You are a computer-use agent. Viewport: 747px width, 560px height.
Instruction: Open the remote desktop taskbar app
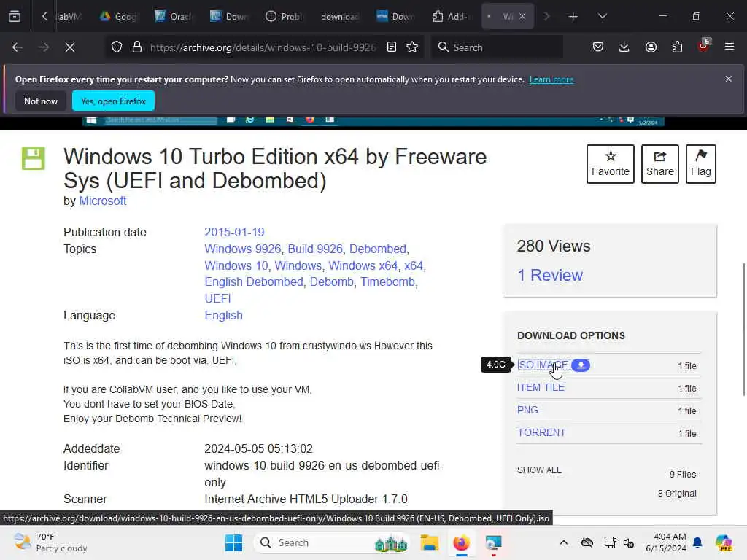pos(493,542)
